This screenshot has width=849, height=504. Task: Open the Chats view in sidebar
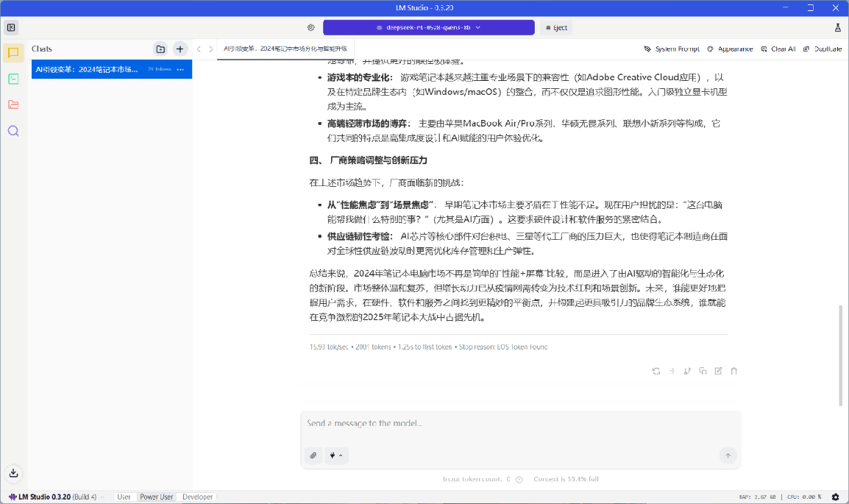13,52
